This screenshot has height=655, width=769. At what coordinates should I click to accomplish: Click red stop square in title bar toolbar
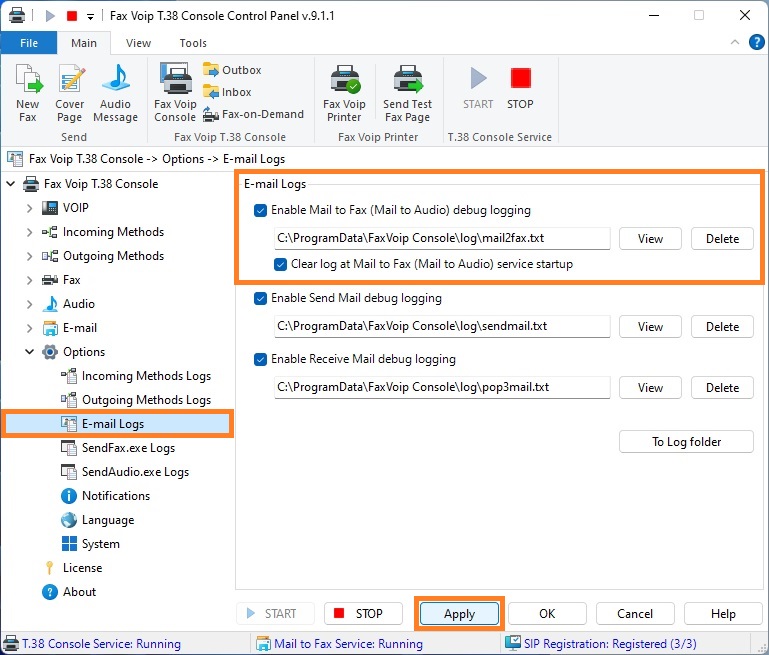[x=72, y=16]
